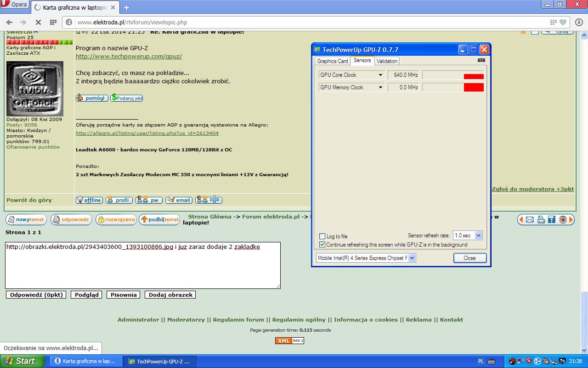Image resolution: width=588 pixels, height=368 pixels.
Task: Open Opera downloads icon
Action: [578, 22]
